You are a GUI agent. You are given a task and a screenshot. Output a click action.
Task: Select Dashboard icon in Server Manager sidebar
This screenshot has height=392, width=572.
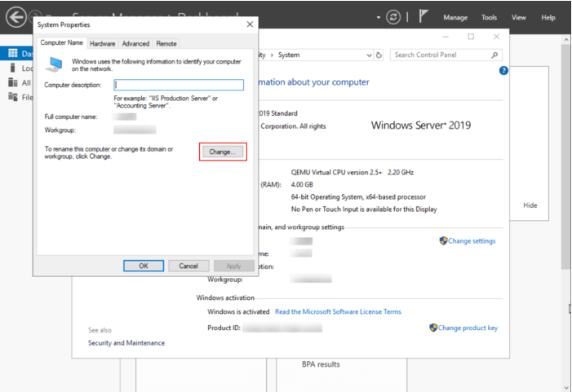tap(13, 54)
